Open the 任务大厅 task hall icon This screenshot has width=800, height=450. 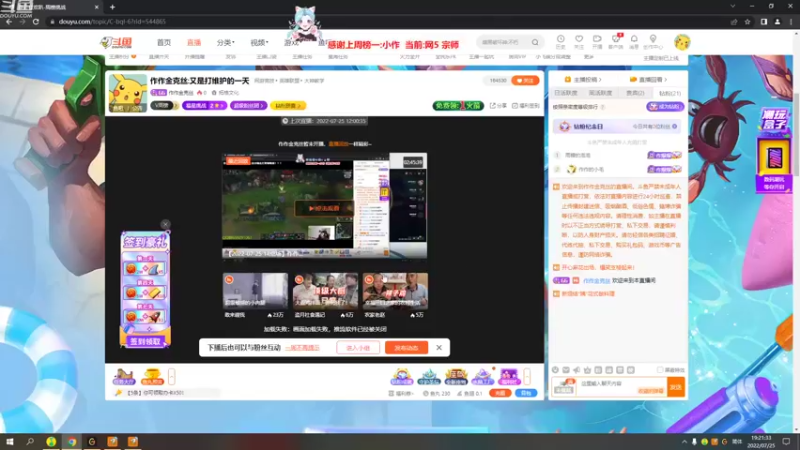point(123,377)
